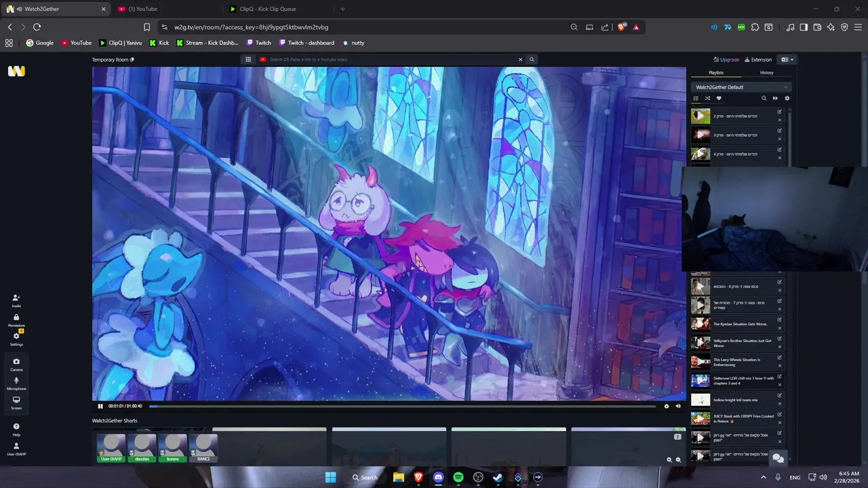868x488 pixels.
Task: Open ClipQ | Yanivu bookmark
Action: point(121,43)
